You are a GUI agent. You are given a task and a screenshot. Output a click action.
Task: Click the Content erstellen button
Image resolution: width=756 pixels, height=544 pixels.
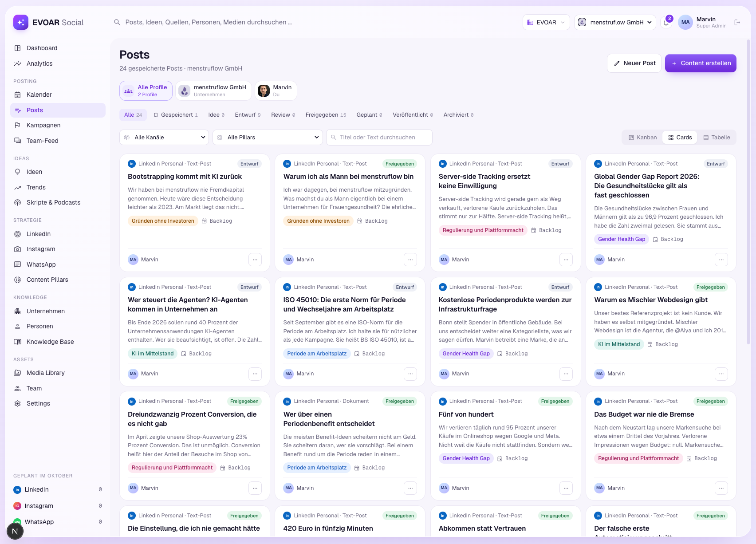(701, 63)
